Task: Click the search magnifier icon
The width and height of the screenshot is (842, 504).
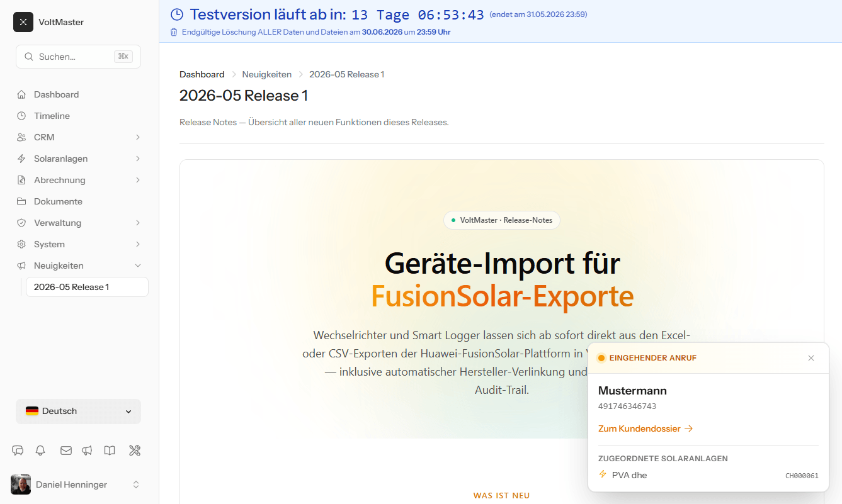Action: coord(28,57)
